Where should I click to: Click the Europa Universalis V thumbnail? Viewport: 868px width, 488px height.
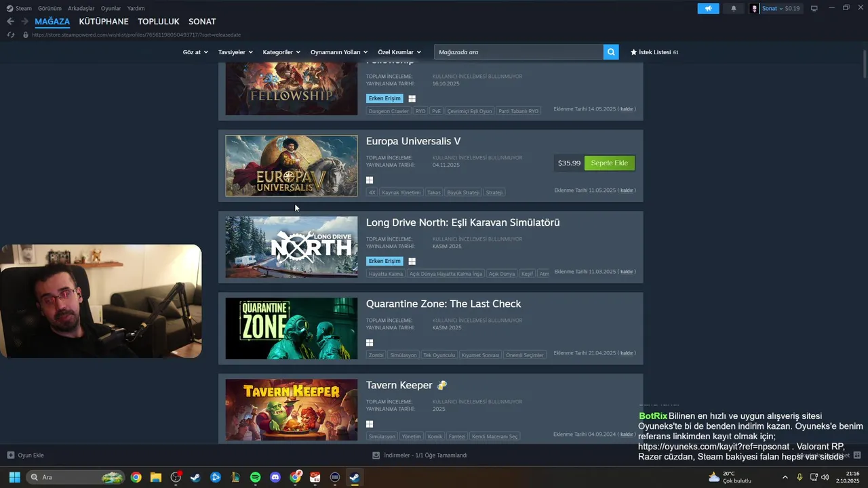click(292, 166)
